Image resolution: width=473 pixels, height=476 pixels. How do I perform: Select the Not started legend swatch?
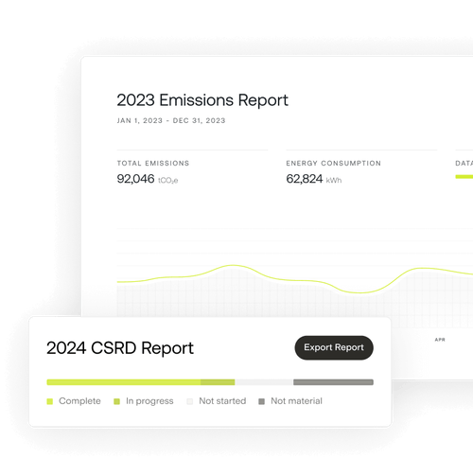click(x=190, y=401)
